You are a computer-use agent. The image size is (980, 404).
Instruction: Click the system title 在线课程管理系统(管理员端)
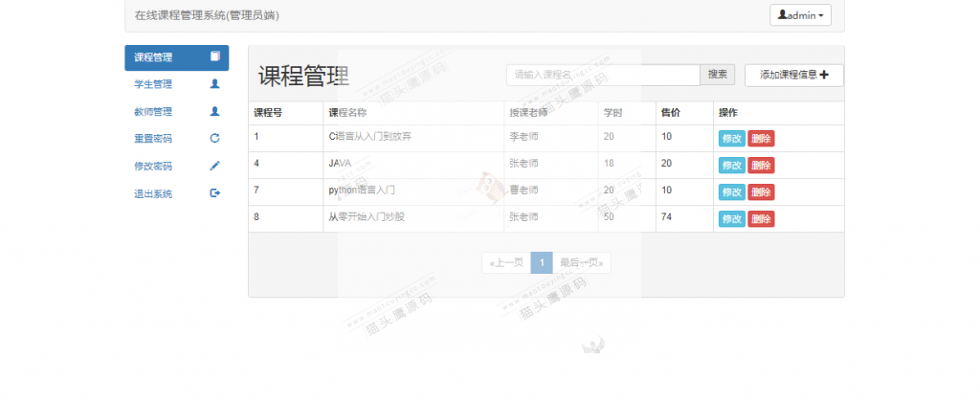point(207,15)
